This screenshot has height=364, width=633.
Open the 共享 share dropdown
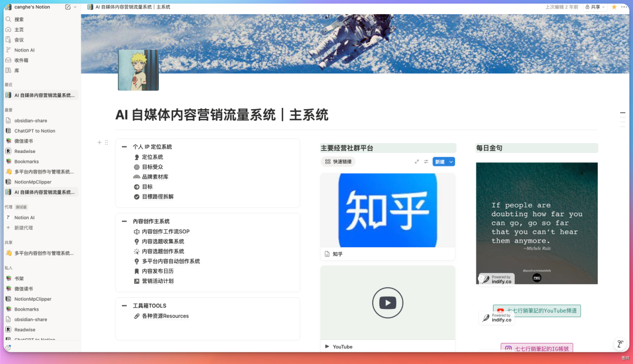(x=594, y=7)
